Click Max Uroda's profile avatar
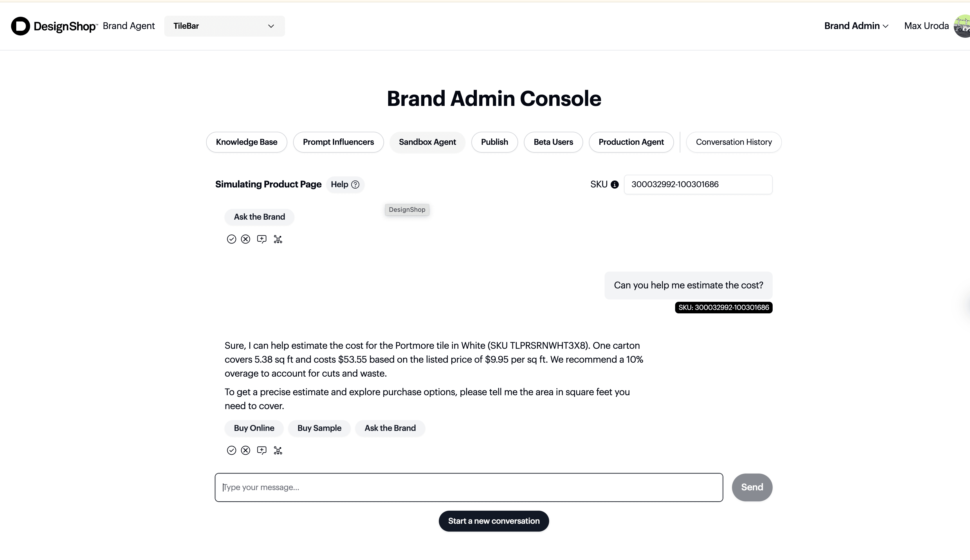Image resolution: width=970 pixels, height=560 pixels. tap(961, 26)
